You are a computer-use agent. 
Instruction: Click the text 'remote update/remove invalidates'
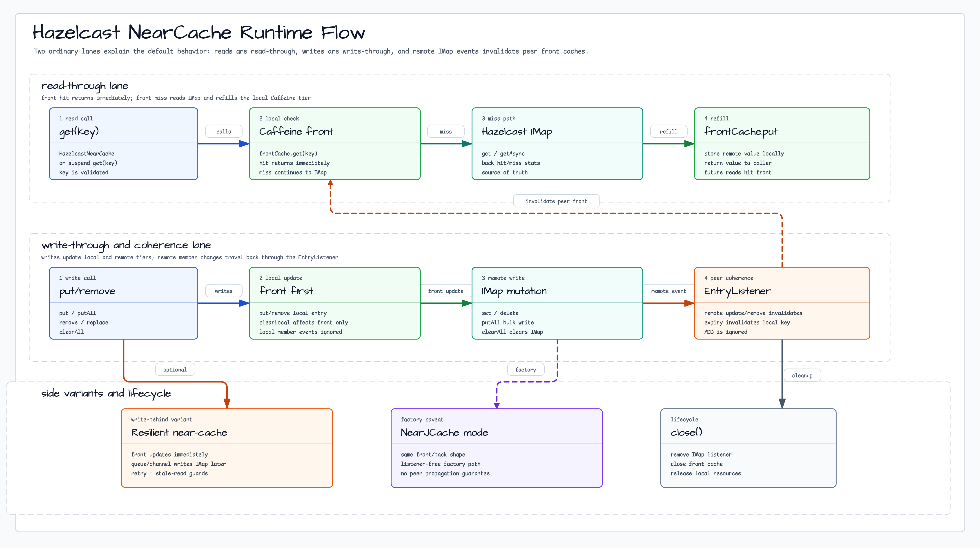tap(753, 313)
